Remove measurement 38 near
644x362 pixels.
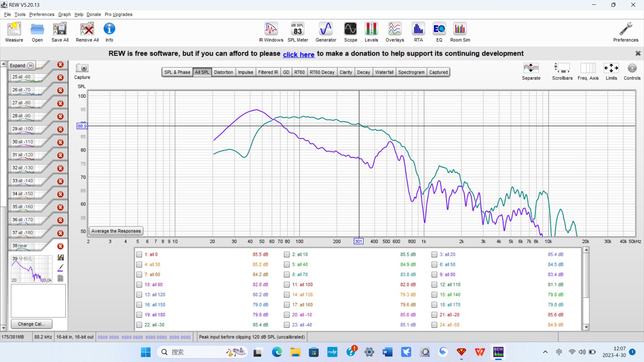[60, 246]
